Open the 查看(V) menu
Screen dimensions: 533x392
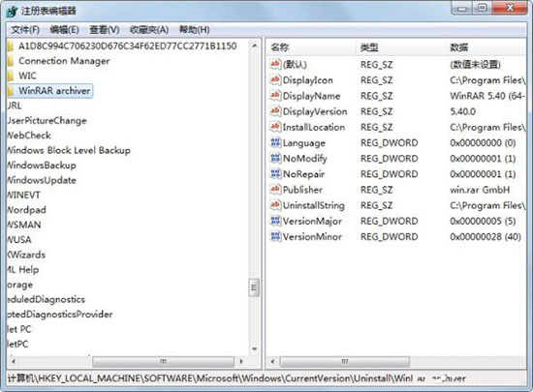105,30
